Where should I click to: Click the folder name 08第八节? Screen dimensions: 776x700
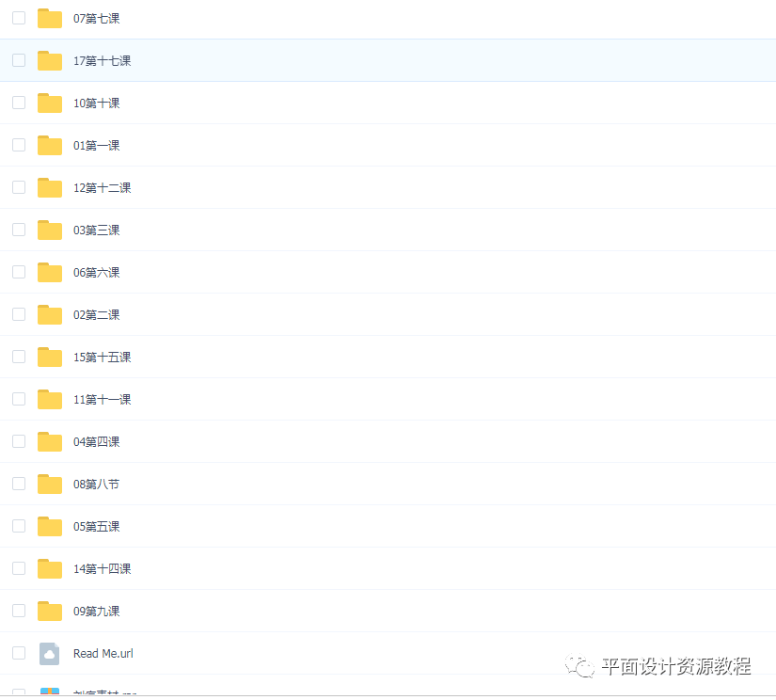pyautogui.click(x=97, y=485)
